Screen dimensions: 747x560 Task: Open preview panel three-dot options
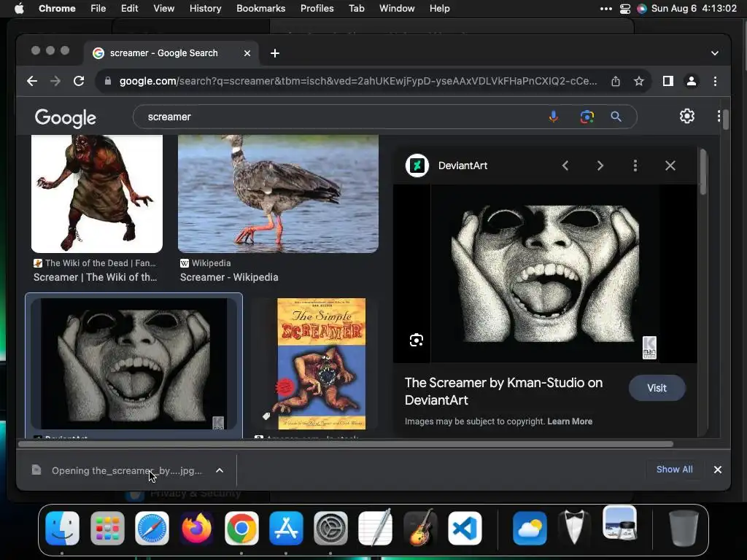635,166
